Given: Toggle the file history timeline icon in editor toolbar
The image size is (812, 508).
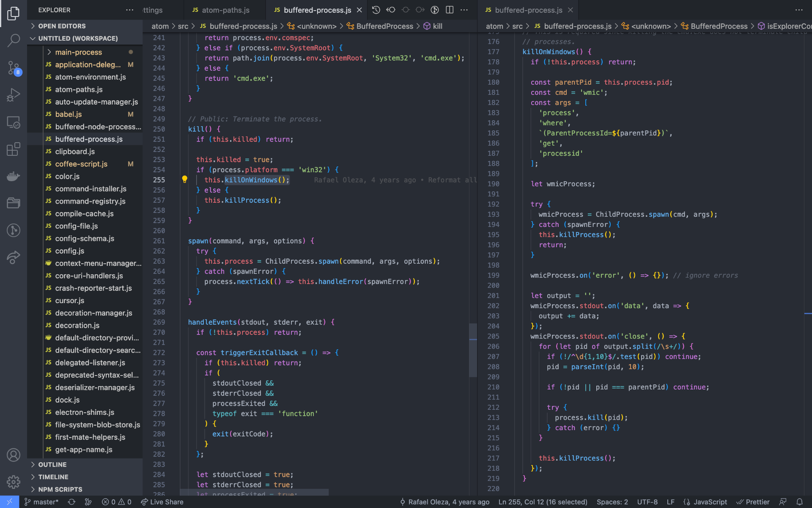Looking at the screenshot, I should [376, 10].
